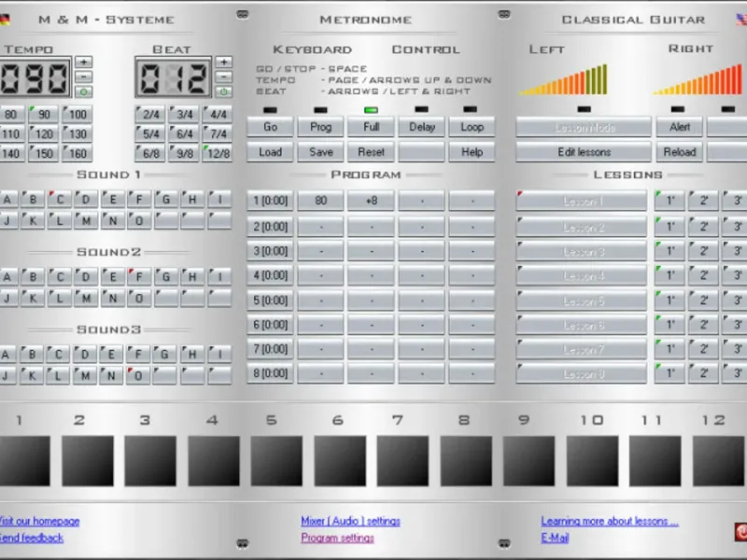Choose the 4/4 beat signature
This screenshot has height=560, width=747.
coord(218,114)
